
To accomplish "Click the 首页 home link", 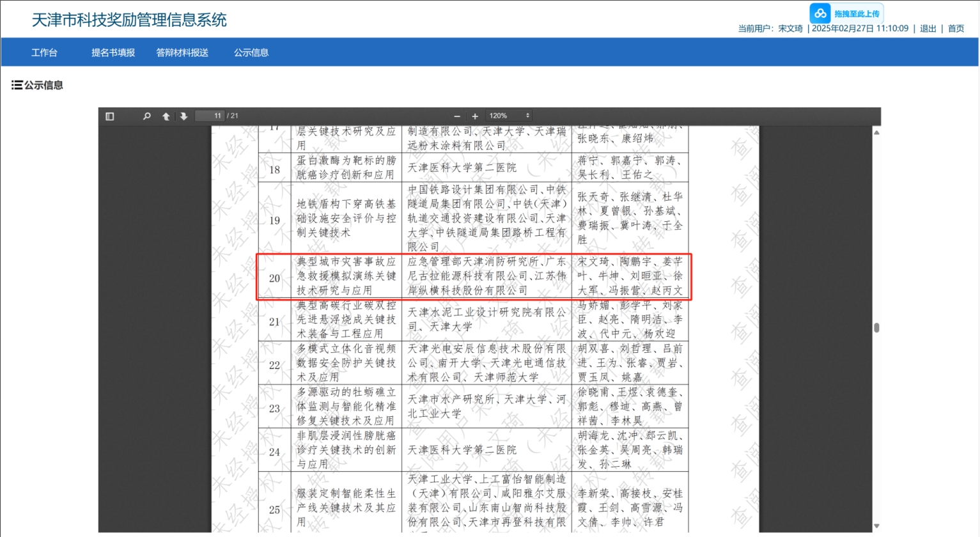I will coord(956,29).
